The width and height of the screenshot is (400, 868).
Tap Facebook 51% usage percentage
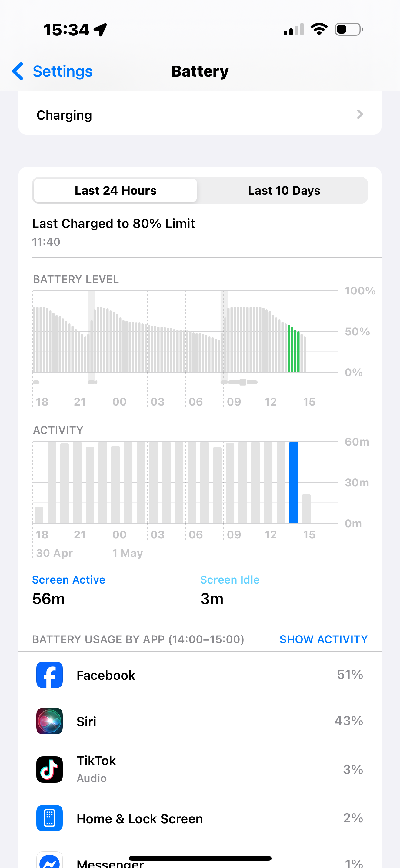[x=350, y=675]
